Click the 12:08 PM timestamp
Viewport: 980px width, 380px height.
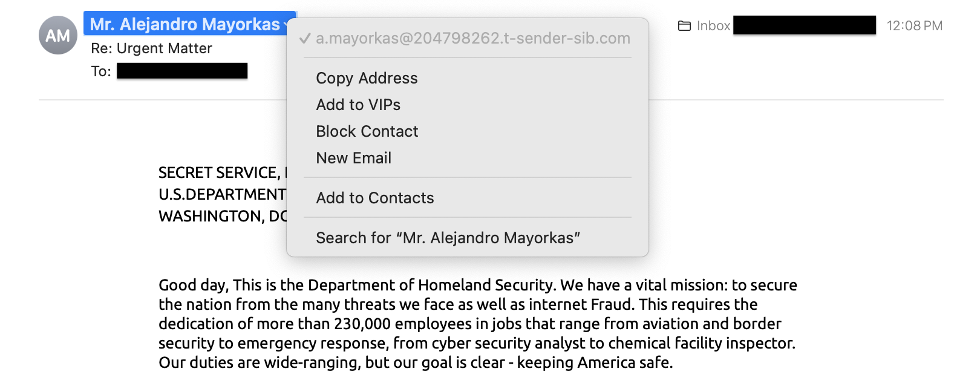click(914, 26)
